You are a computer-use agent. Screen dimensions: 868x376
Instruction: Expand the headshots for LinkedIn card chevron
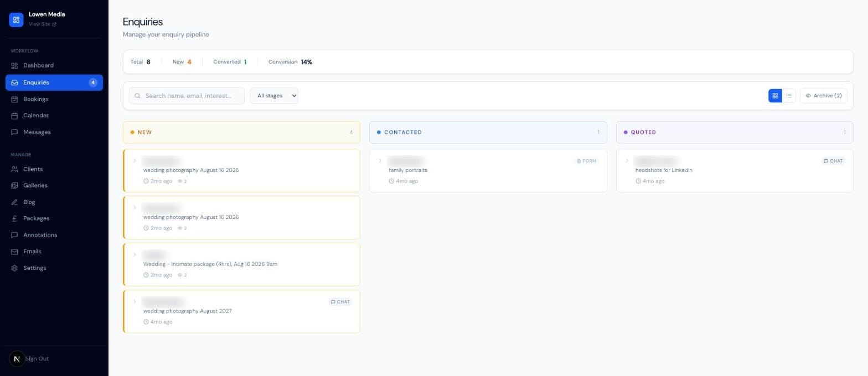(627, 161)
